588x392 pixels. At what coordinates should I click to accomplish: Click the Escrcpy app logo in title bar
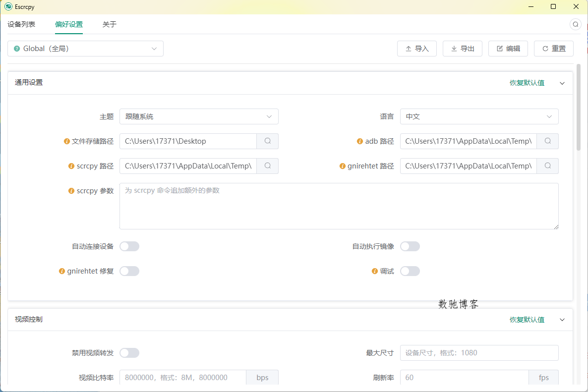click(8, 7)
